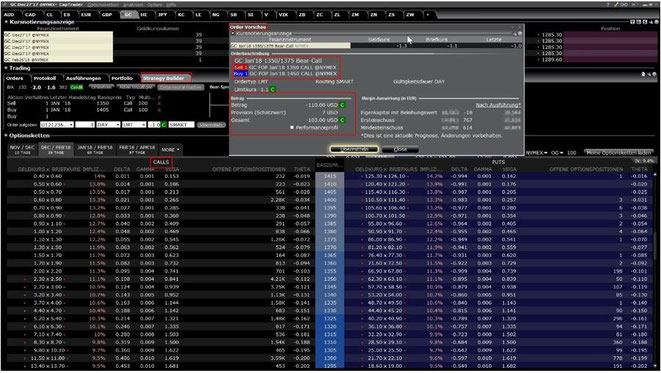
Task: Click the pencil edit icon in title bar
Action: click(x=617, y=5)
